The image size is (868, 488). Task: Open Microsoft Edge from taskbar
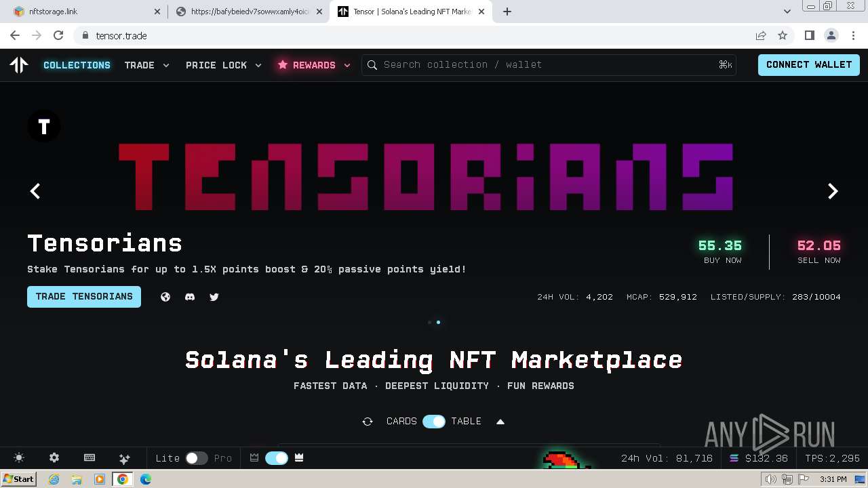[145, 479]
